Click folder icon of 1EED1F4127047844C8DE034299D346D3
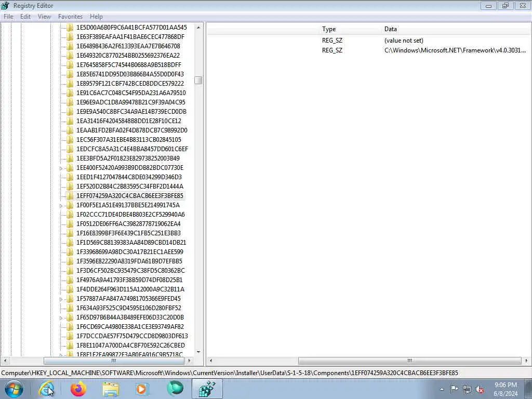This screenshot has height=399, width=532. click(x=70, y=177)
